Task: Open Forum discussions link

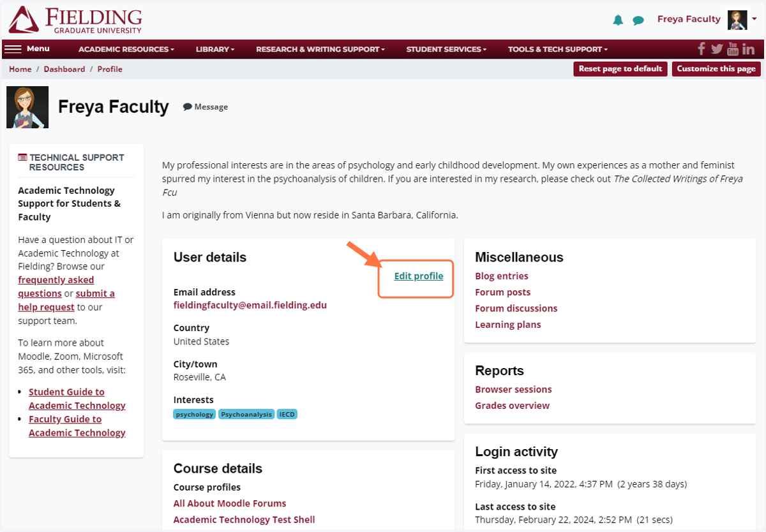Action: click(516, 308)
